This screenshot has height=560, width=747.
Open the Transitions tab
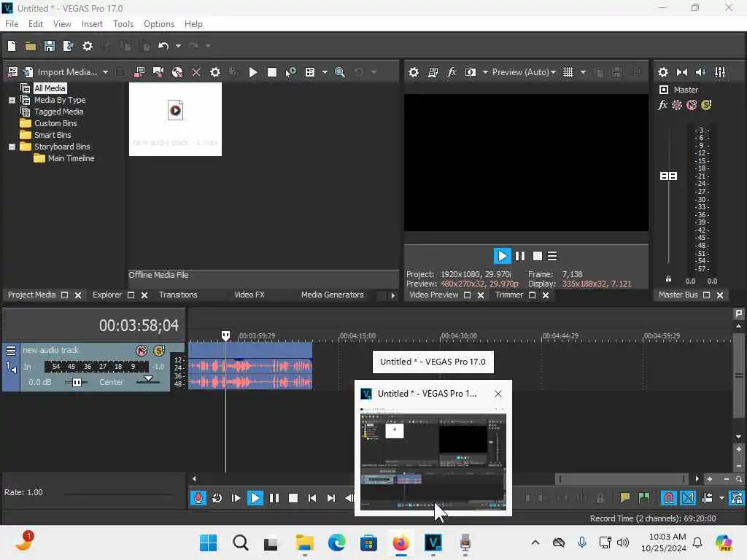(178, 295)
